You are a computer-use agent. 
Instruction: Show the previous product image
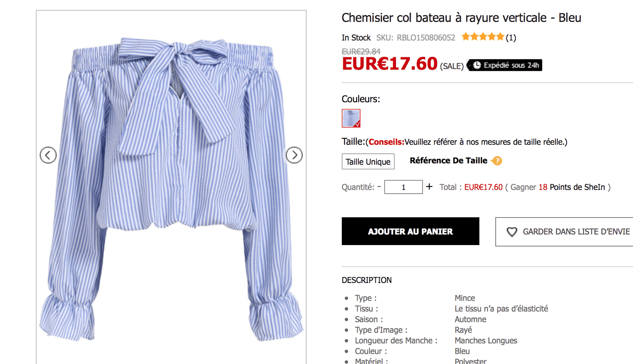(x=48, y=155)
